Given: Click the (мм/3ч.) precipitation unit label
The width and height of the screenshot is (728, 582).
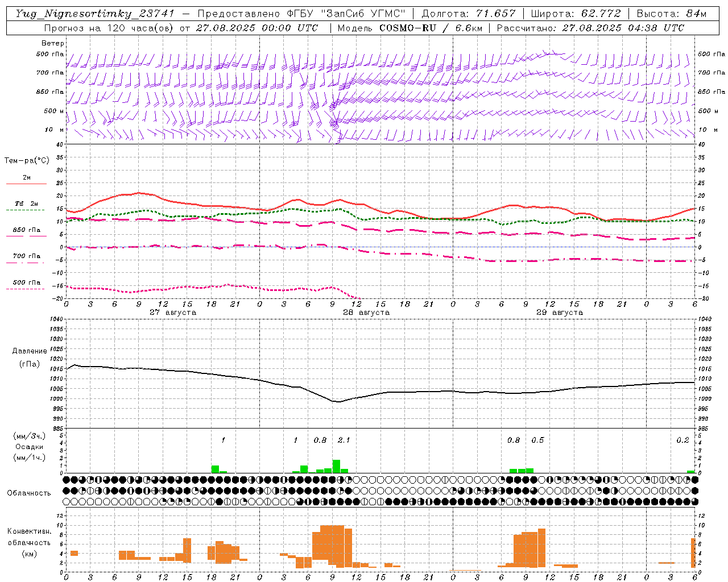Looking at the screenshot, I should [x=30, y=436].
